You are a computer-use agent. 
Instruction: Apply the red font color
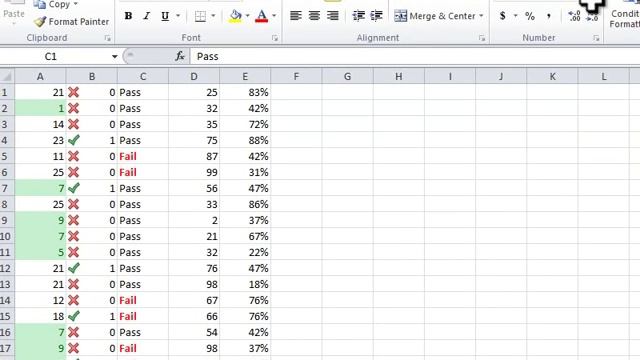262,16
